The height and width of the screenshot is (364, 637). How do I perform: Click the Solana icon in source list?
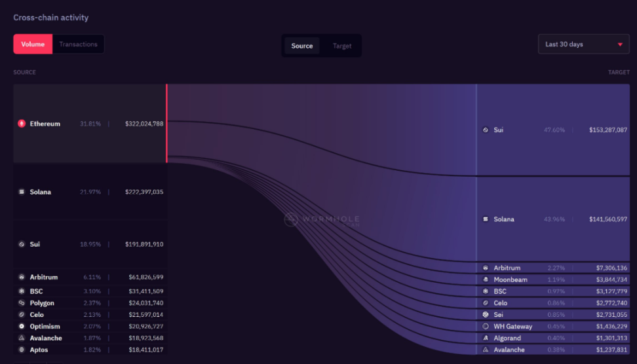click(22, 192)
